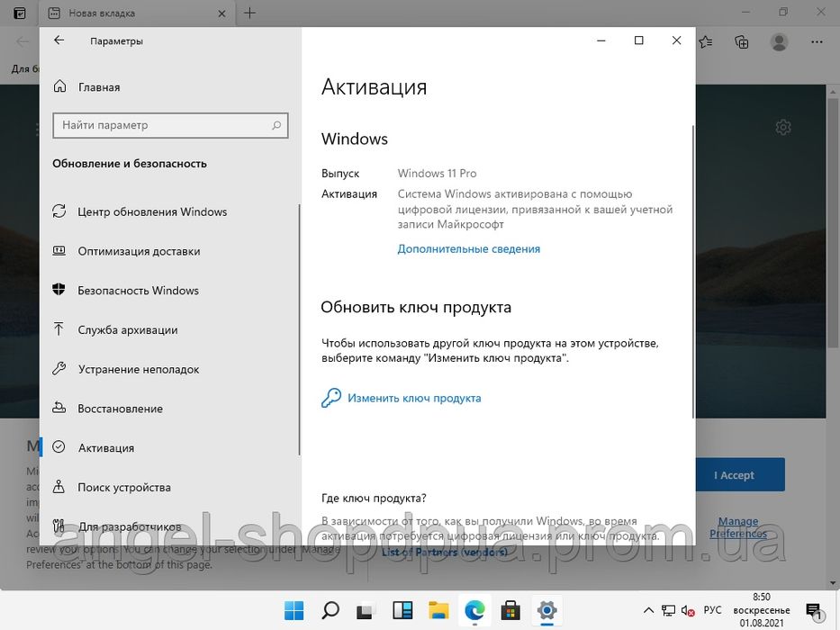
Task: Click the Edge tab actions icon
Action: [19, 13]
